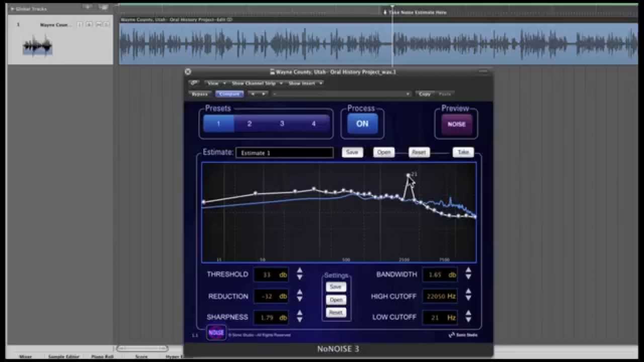Click the estimate Open button
644x362 pixels.
(384, 152)
